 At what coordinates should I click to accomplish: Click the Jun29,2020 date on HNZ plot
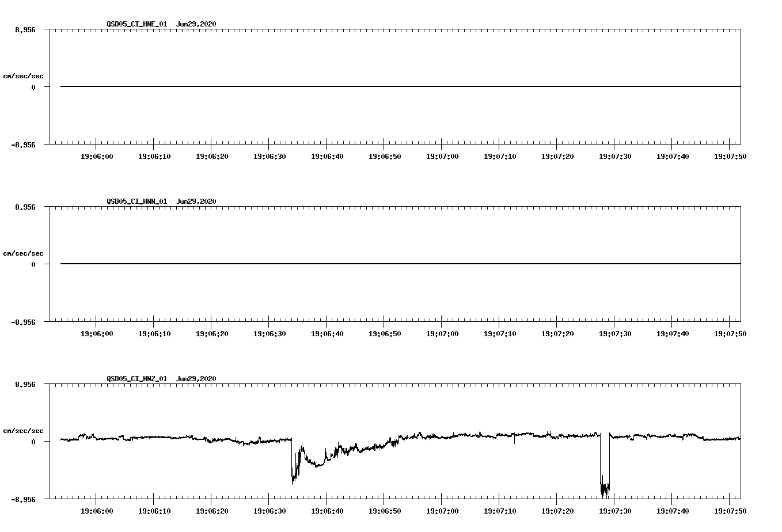click(196, 379)
